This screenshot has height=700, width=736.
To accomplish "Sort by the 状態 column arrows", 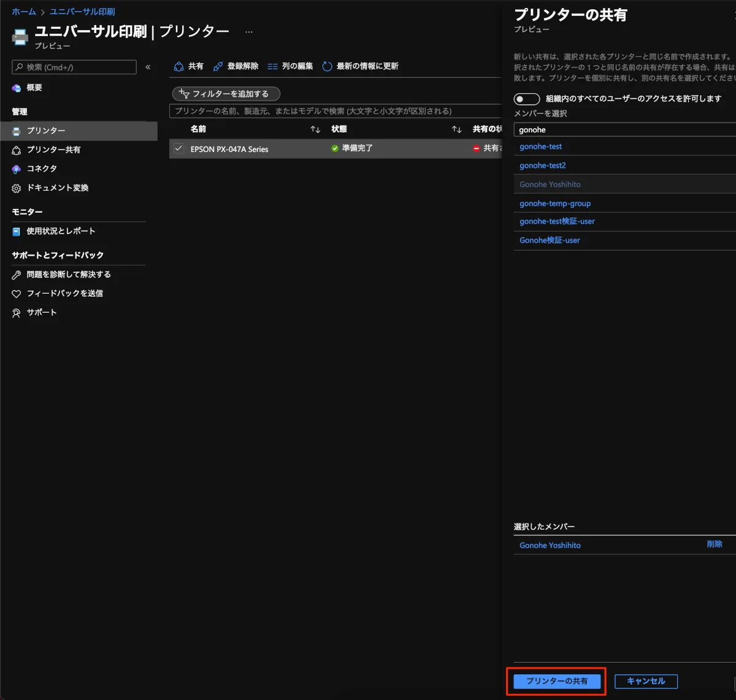I will (456, 129).
